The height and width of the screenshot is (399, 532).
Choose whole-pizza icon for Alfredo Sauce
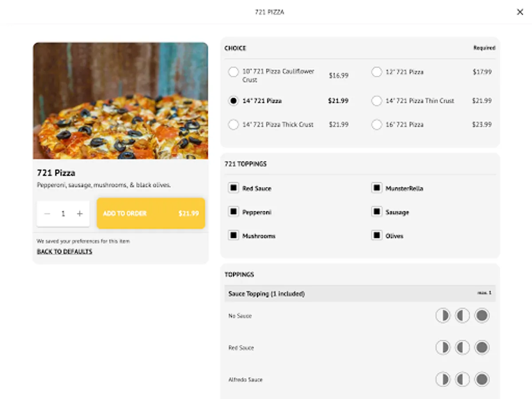482,379
